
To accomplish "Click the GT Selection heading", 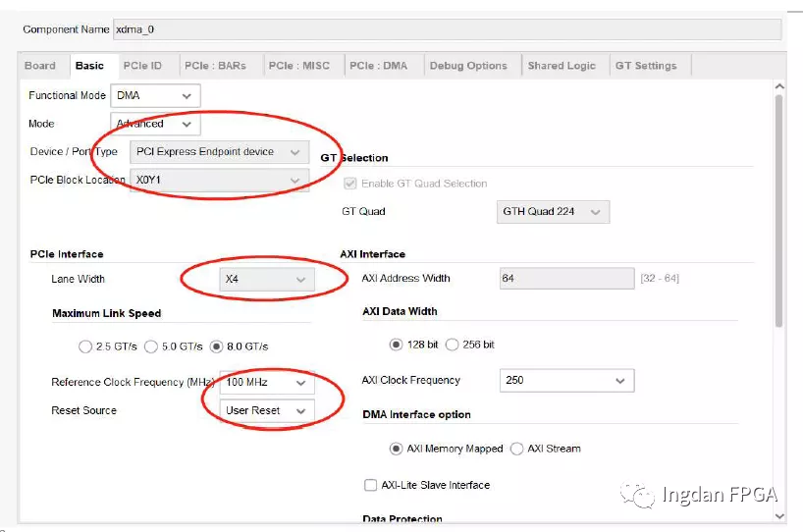I will point(353,158).
